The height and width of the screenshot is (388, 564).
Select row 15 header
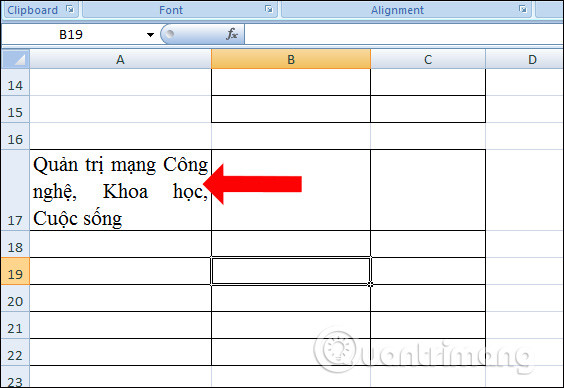[x=15, y=109]
